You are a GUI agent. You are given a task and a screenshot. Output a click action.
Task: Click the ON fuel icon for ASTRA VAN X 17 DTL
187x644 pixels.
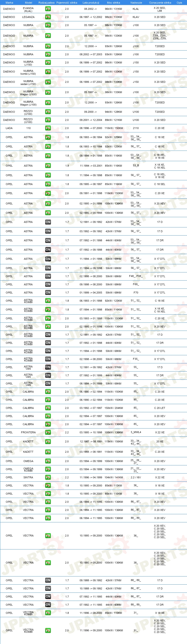tap(48, 383)
